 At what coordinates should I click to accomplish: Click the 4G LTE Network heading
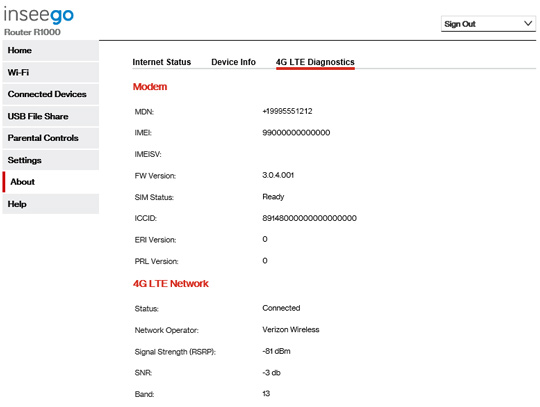[171, 283]
